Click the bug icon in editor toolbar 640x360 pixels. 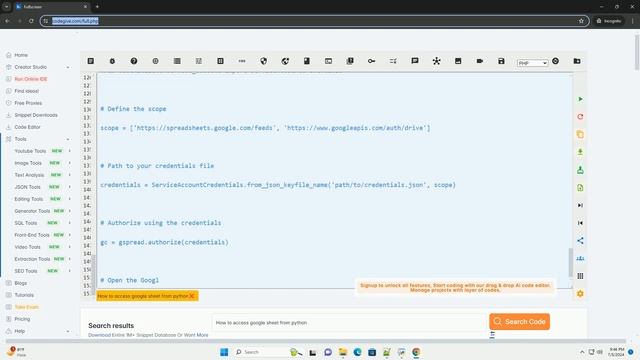coord(112,61)
